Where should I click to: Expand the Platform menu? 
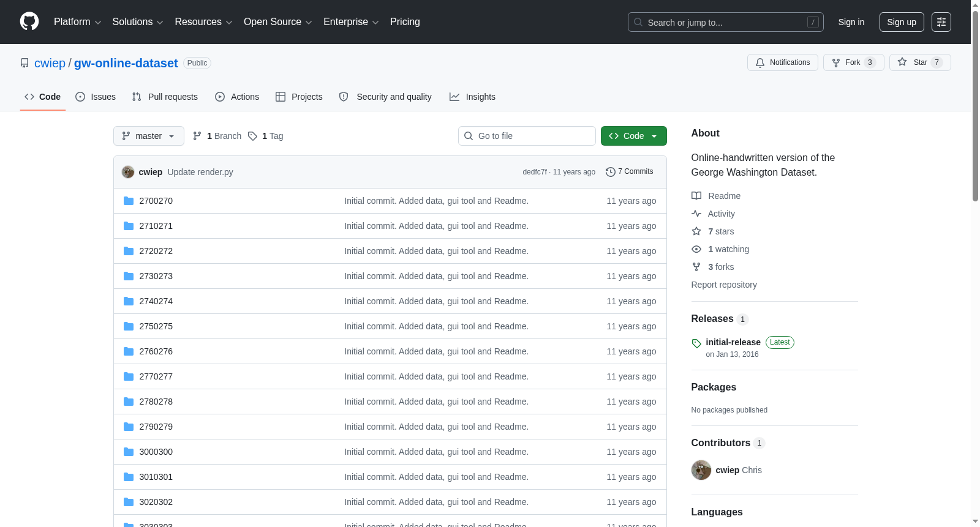coord(77,22)
